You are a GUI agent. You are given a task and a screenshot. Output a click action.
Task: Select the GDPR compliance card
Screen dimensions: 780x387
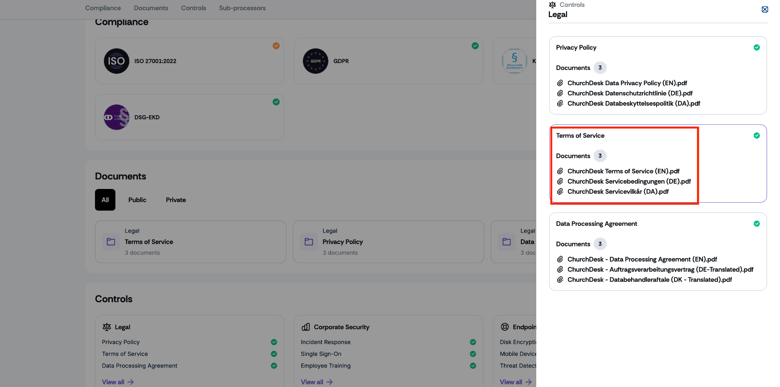click(x=389, y=61)
